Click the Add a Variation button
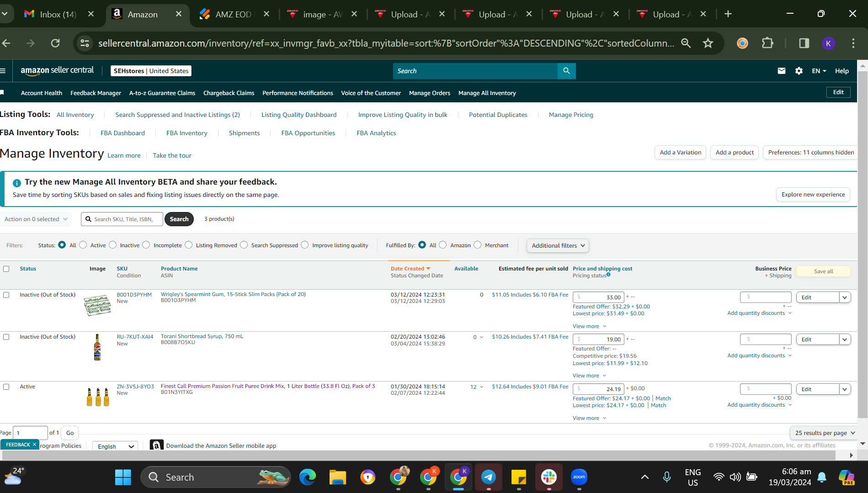The image size is (868, 493). [x=680, y=152]
